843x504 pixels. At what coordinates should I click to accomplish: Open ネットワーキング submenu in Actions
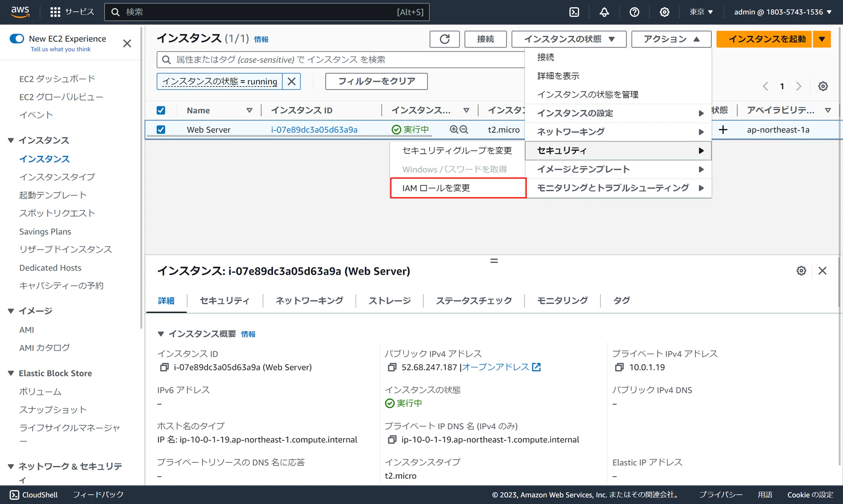(x=618, y=132)
